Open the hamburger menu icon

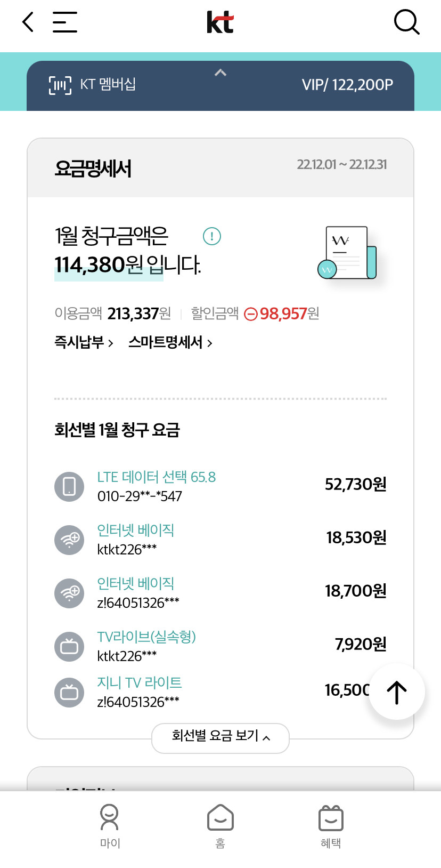pyautogui.click(x=65, y=22)
